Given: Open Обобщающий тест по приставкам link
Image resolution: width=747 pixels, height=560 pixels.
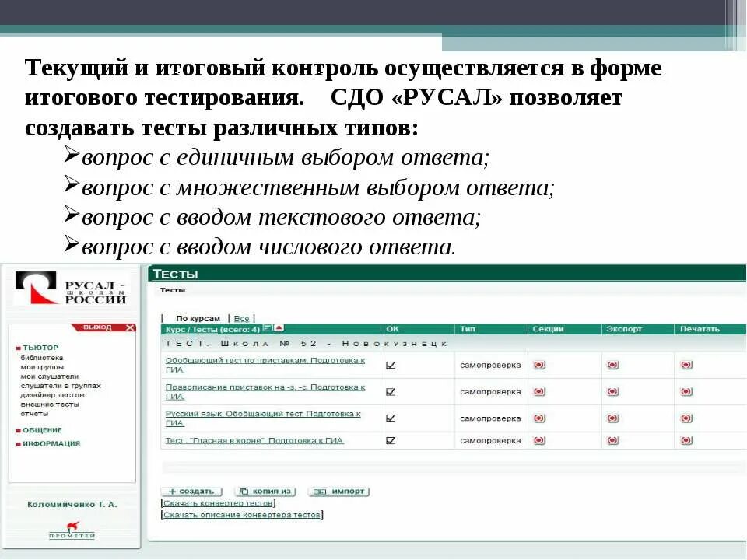Looking at the screenshot, I should pyautogui.click(x=265, y=365).
